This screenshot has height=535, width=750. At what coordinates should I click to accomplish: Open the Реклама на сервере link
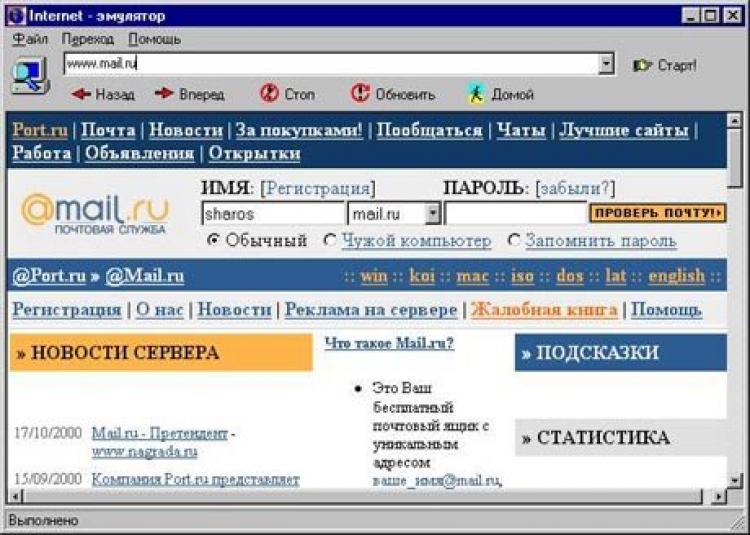pos(371,310)
